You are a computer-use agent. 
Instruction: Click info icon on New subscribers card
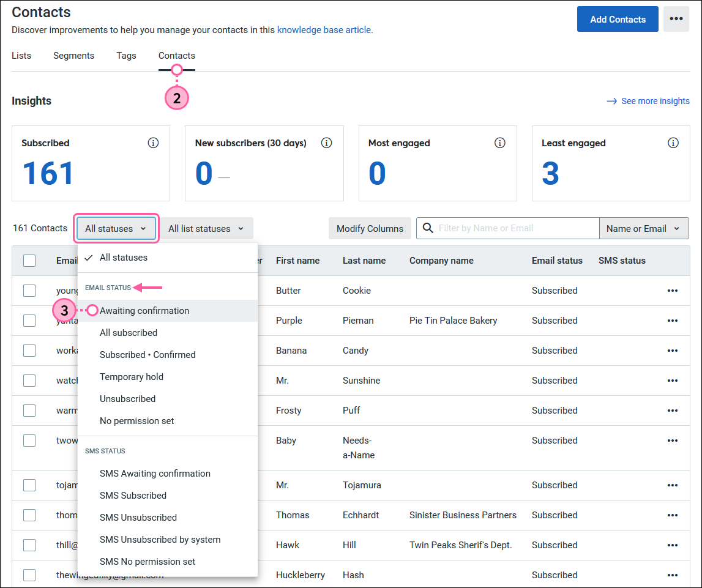[x=327, y=143]
